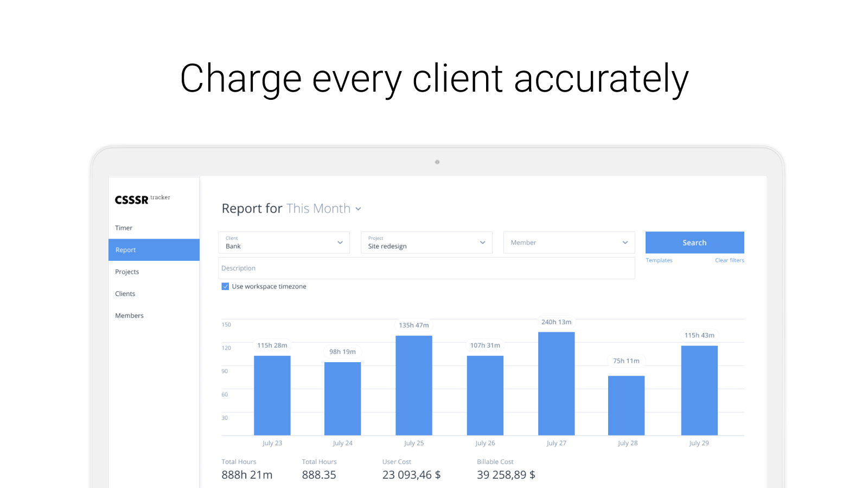Click the July 23 axis label

[x=272, y=443]
